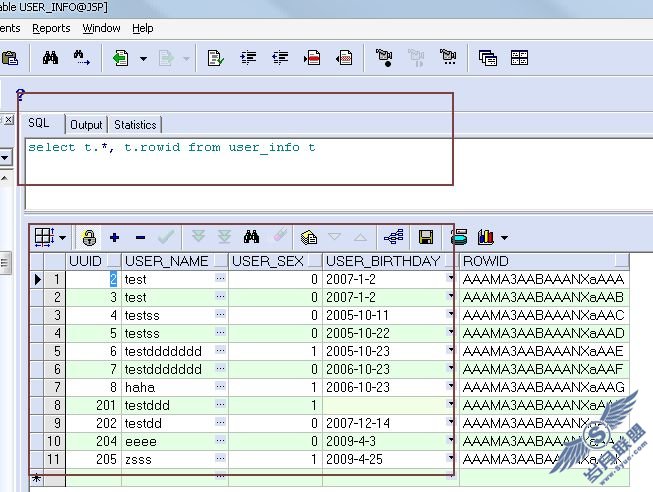Click the chart graph icon

(x=486, y=237)
